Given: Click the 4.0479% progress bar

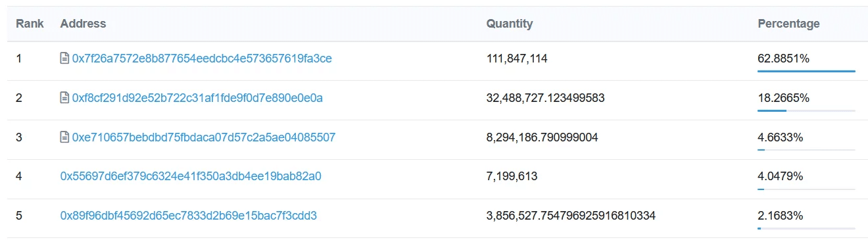Looking at the screenshot, I should point(806,189).
